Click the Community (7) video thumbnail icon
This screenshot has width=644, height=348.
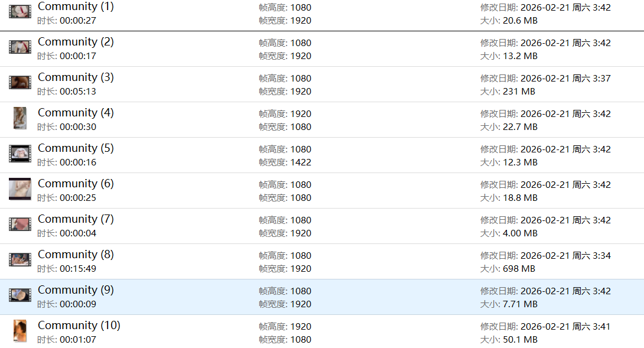[20, 225]
